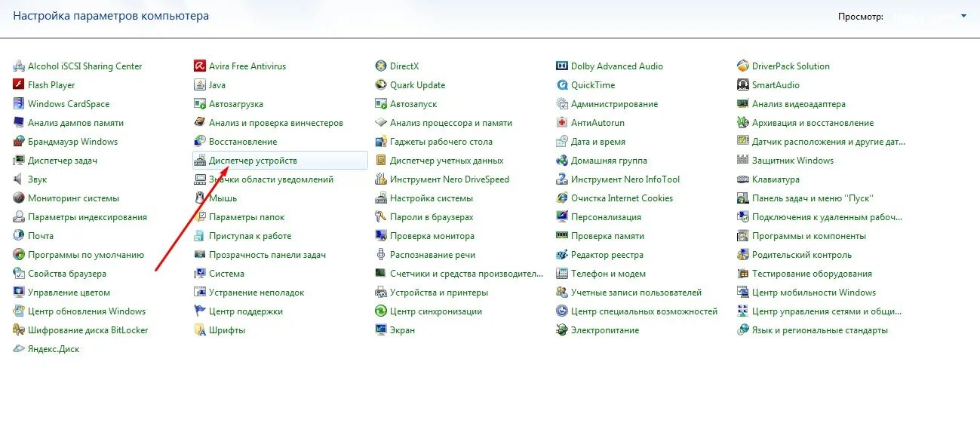Click Язык и региональные стандарты link

[x=820, y=330]
